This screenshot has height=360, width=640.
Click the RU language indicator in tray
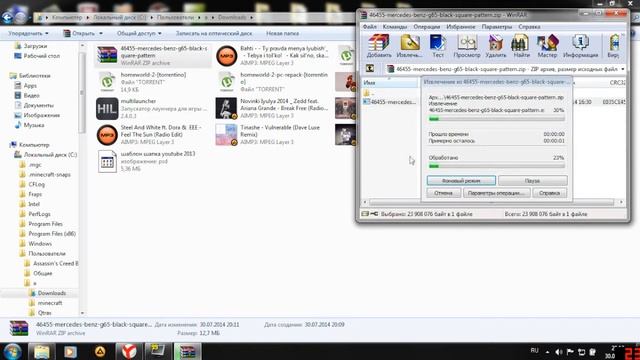pos(535,350)
